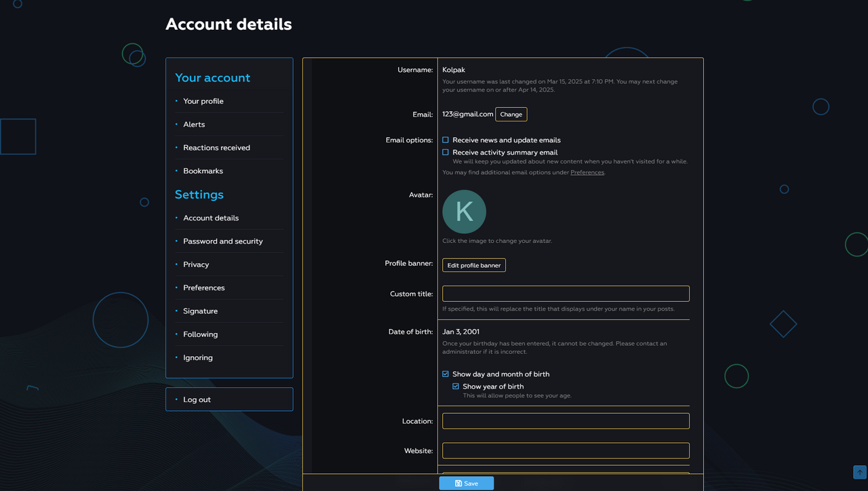Open the Privacy settings page
This screenshot has width=868, height=491.
pyautogui.click(x=196, y=264)
